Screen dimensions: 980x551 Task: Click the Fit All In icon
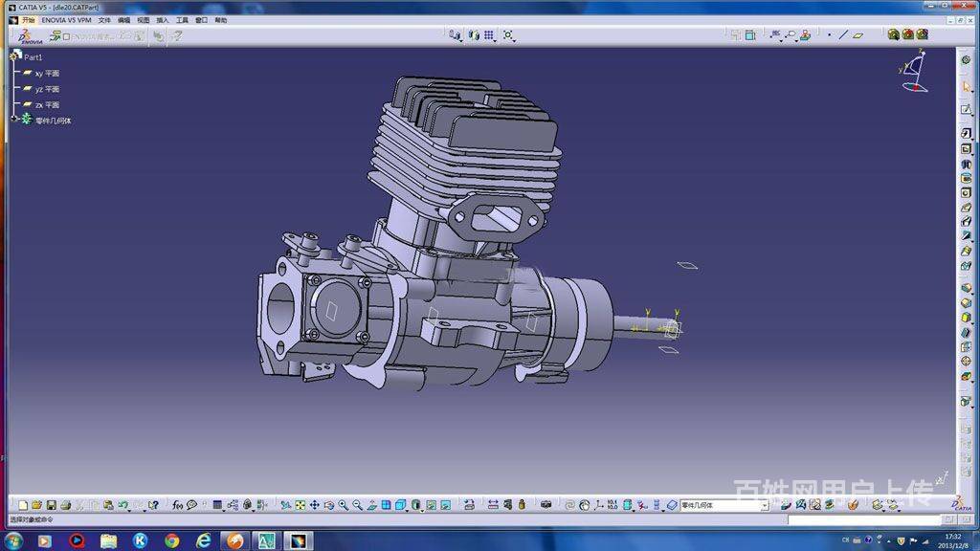click(300, 505)
